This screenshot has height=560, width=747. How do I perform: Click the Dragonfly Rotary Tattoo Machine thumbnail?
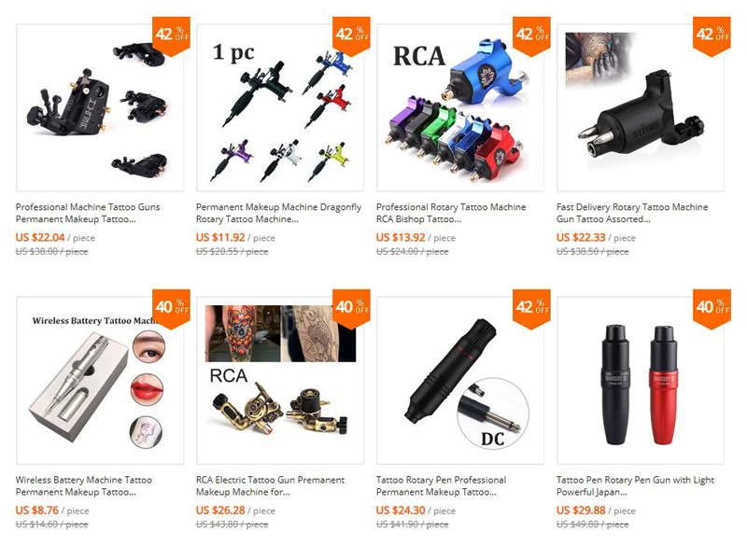point(280,107)
